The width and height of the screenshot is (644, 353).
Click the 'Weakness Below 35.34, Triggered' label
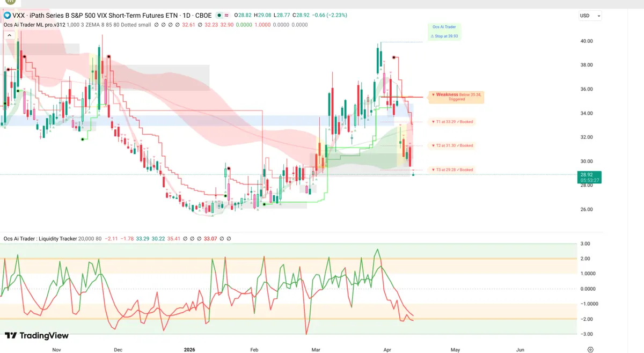coord(457,97)
